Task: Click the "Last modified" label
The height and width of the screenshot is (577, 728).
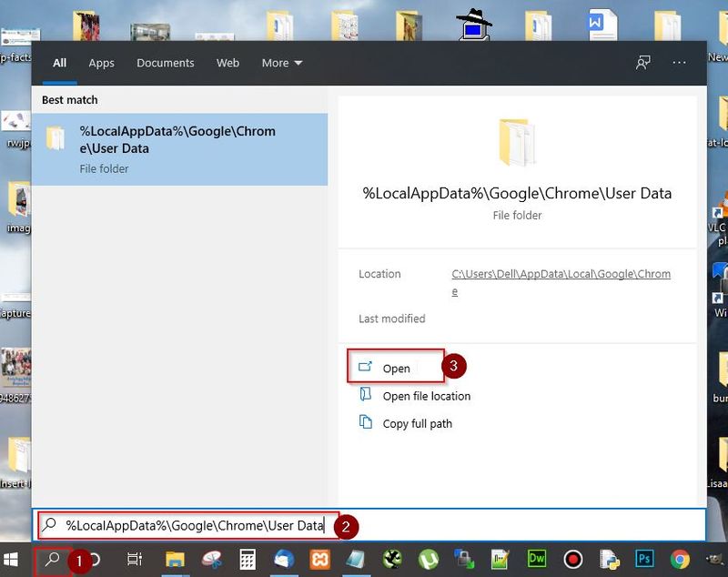Action: 392,319
